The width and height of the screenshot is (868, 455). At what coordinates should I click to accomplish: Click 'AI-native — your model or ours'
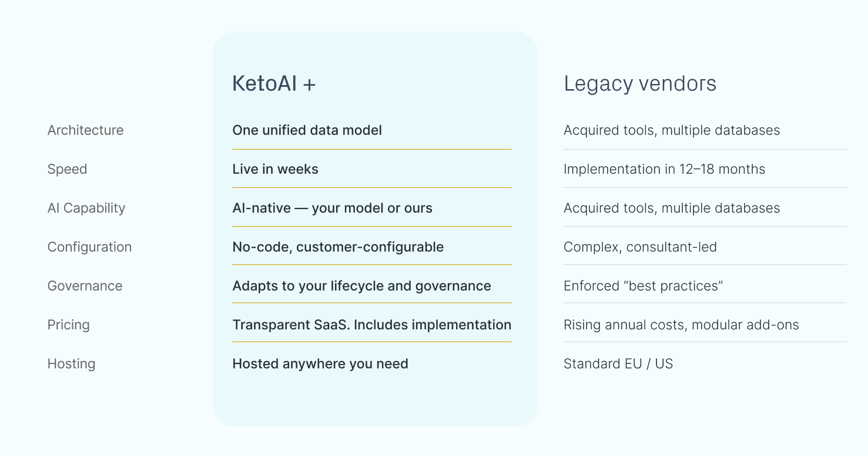point(333,208)
